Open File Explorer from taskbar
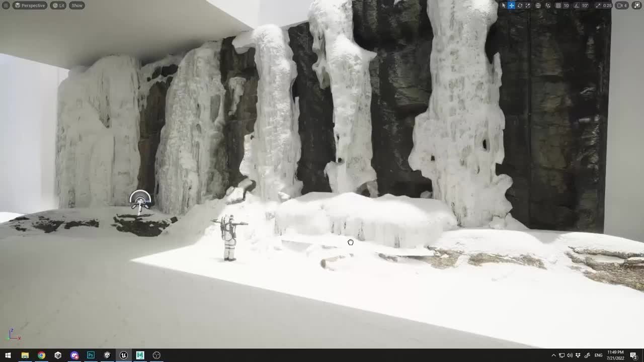The width and height of the screenshot is (644, 362). coord(25,355)
